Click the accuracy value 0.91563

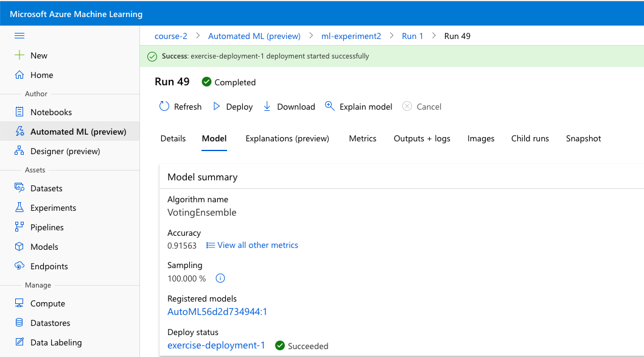[x=182, y=246]
